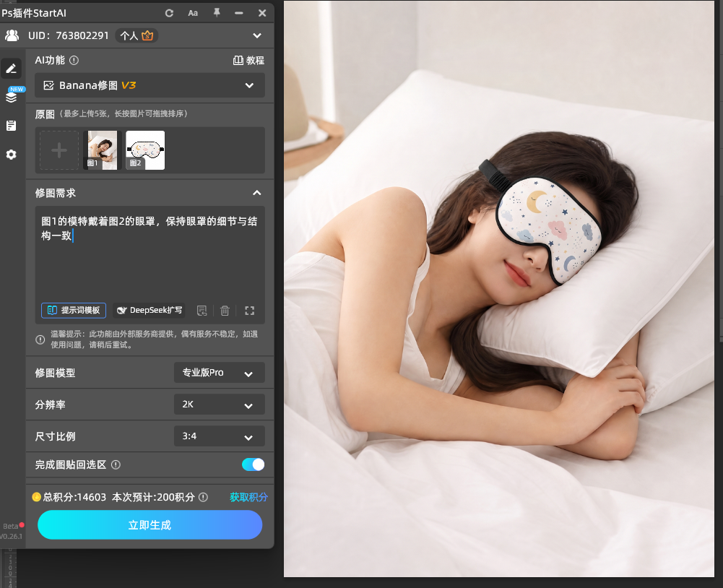Image resolution: width=723 pixels, height=588 pixels.
Task: Click the warning icon beside 温馨提示
Action: [40, 340]
